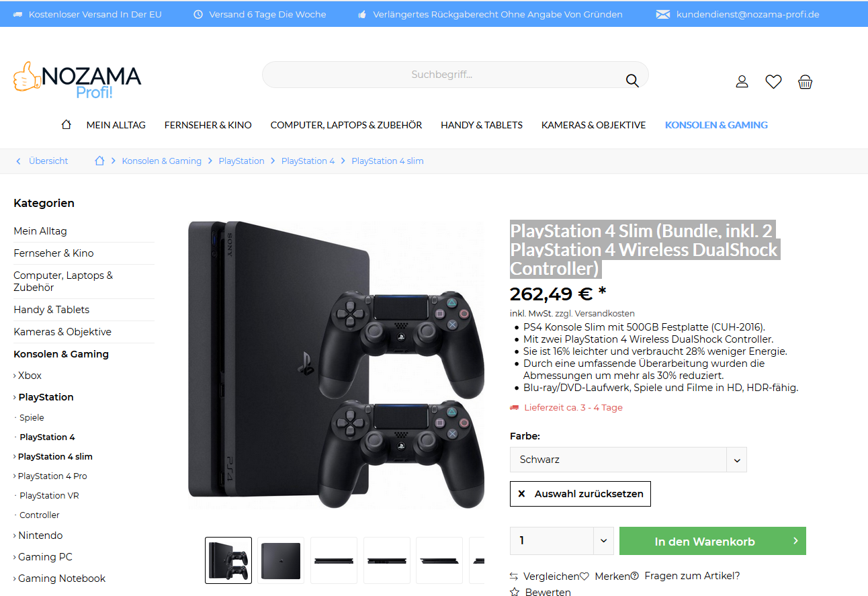Screen dimensions: 868x596
Task: Click Auswahl zurücksetzen button
Action: pos(580,493)
